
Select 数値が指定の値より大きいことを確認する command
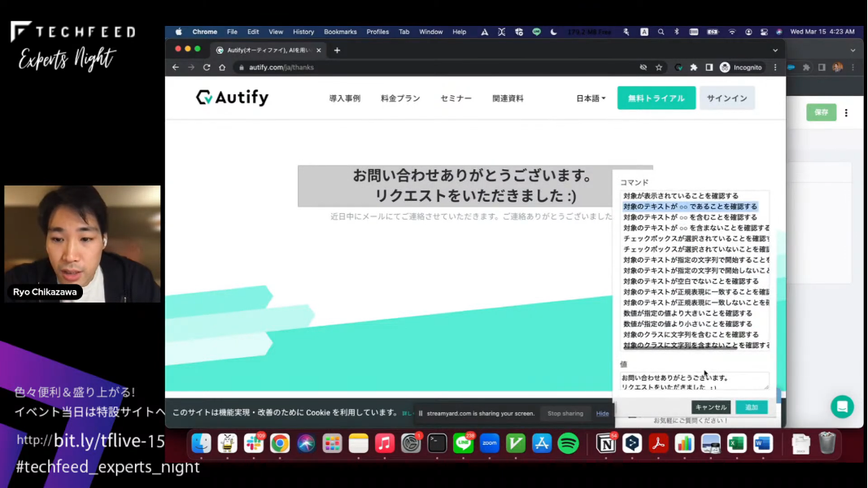[687, 313]
